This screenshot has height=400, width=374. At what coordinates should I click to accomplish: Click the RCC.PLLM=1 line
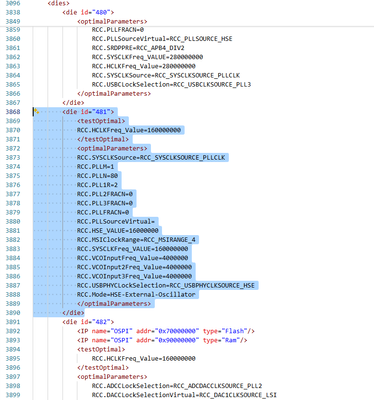(95, 167)
